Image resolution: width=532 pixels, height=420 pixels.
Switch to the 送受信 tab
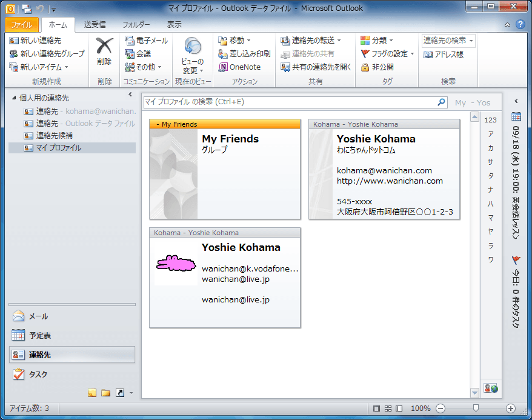95,25
